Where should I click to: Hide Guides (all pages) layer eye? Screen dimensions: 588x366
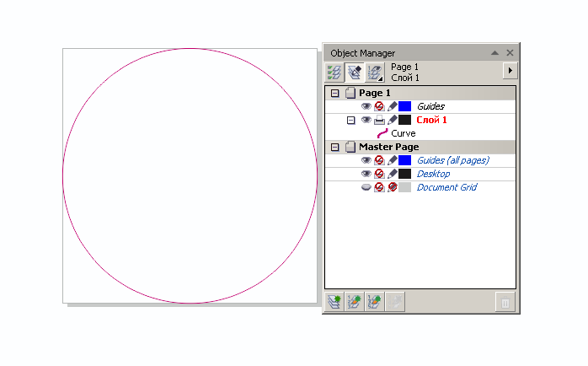point(366,160)
